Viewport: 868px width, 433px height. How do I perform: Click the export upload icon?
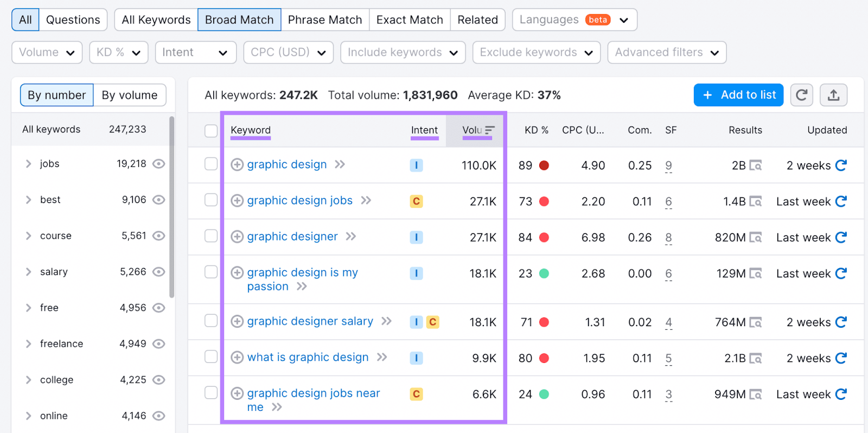(x=833, y=95)
